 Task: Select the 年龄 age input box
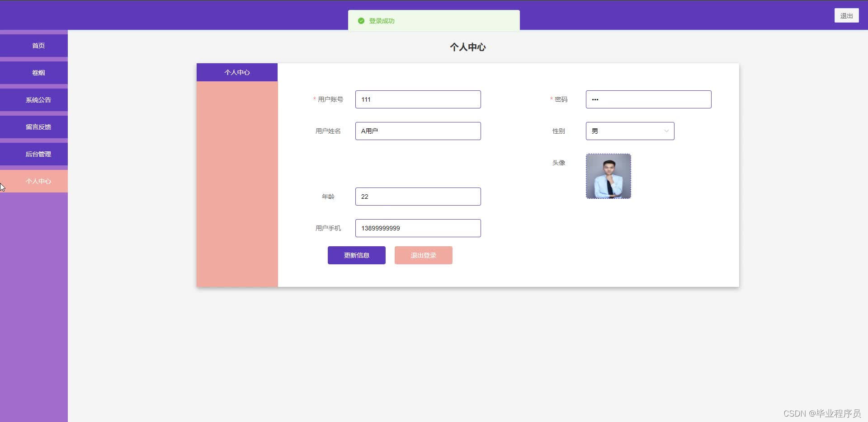(417, 196)
